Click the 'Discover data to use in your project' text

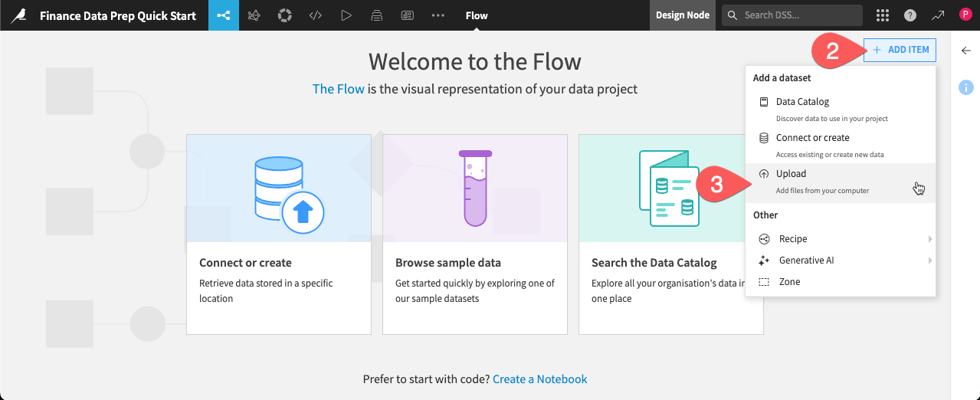[832, 119]
